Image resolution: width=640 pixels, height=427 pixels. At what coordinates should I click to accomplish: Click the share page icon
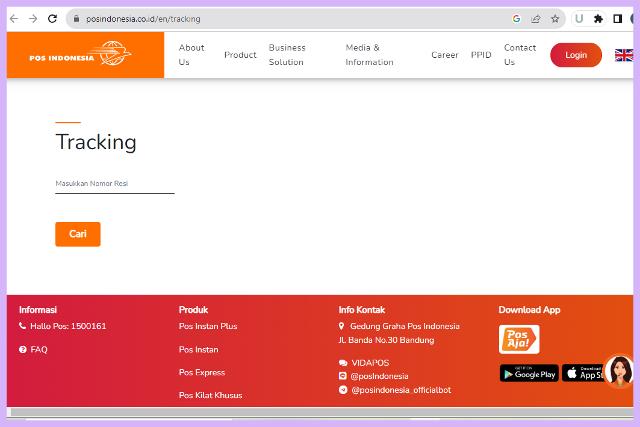pos(536,19)
